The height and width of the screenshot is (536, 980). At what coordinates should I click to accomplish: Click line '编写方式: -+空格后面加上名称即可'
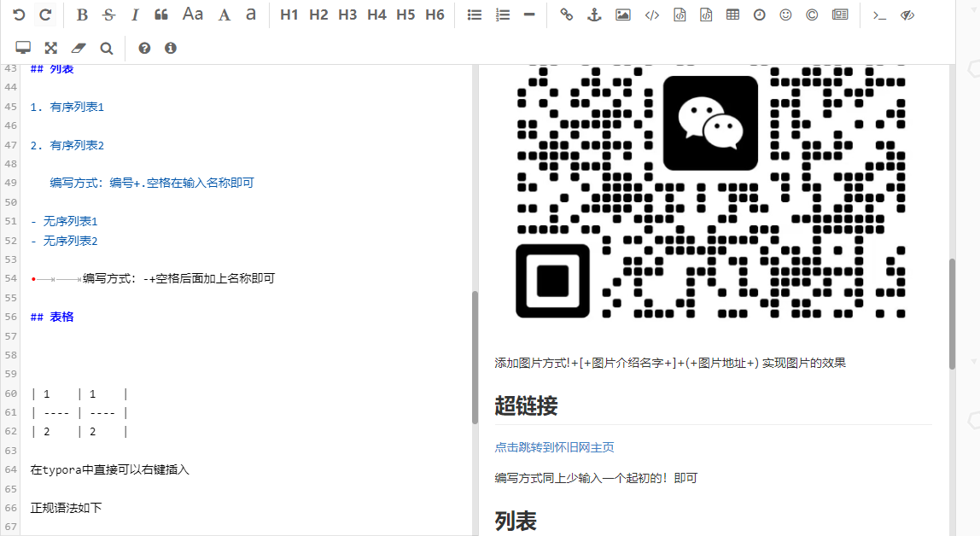[x=178, y=278]
